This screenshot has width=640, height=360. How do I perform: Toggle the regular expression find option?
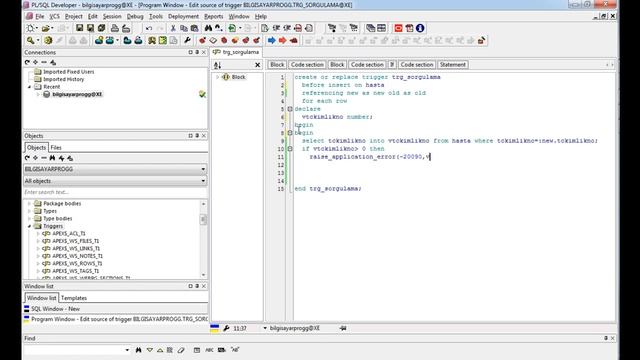click(x=235, y=350)
